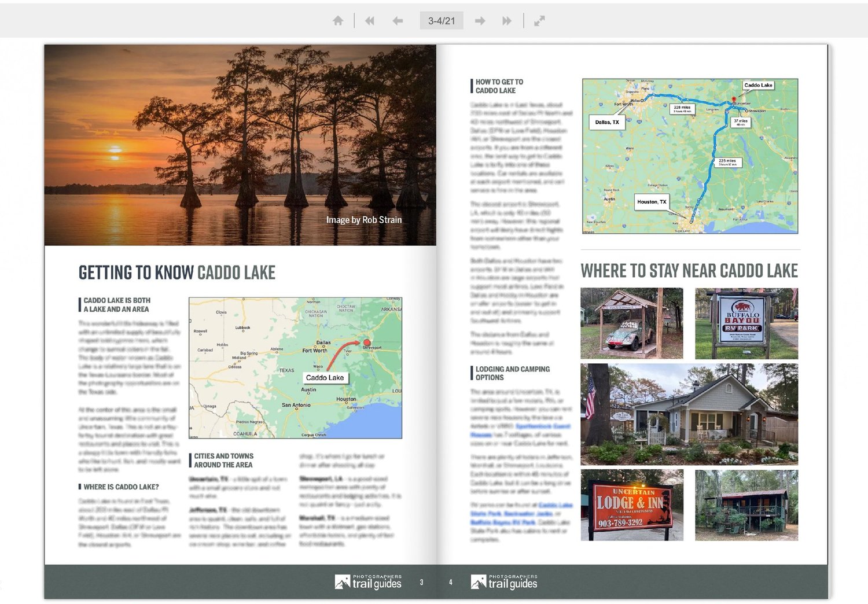Click the driving directions map from Dallas
868x604 pixels.
(689, 155)
